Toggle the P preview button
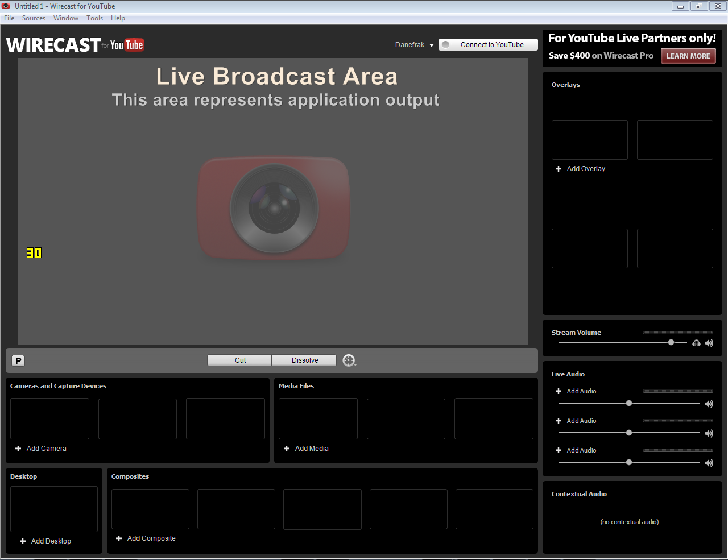This screenshot has height=560, width=728. (x=18, y=360)
